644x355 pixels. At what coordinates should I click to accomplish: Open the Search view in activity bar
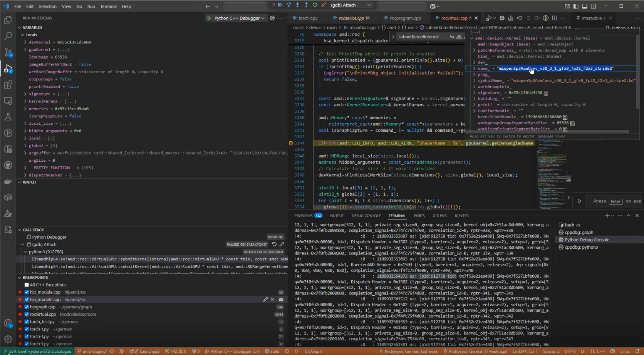pyautogui.click(x=8, y=36)
